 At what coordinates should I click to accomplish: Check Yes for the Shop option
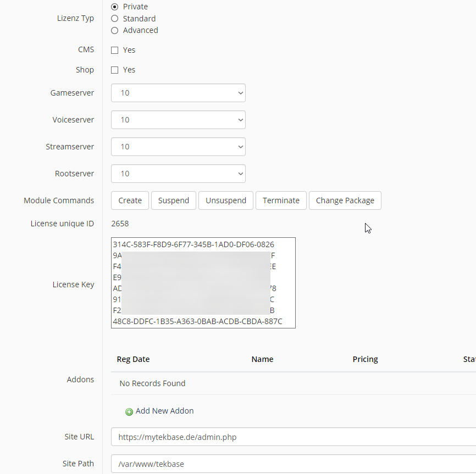[x=115, y=70]
